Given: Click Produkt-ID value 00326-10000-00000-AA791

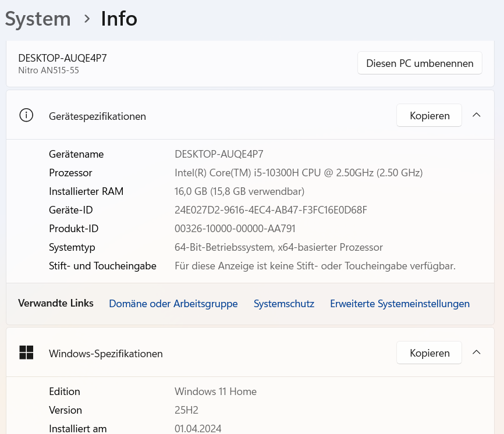Looking at the screenshot, I should point(235,229).
